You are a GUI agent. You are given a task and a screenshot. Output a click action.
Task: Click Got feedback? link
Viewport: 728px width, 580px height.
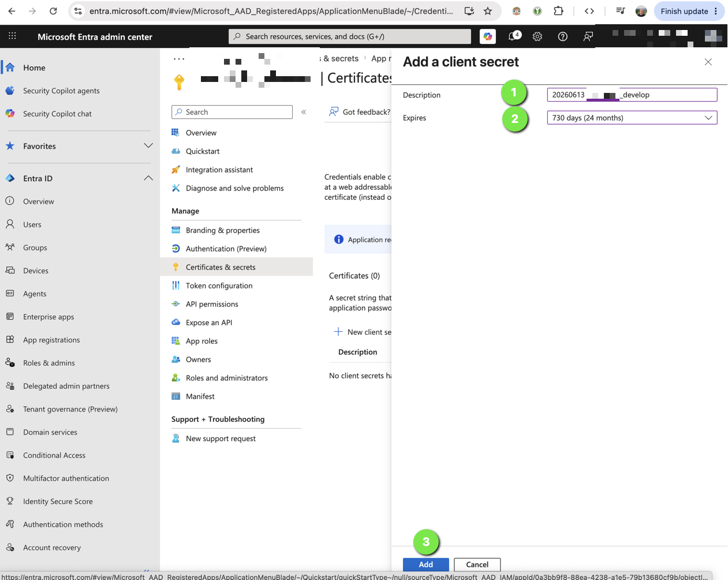tap(360, 112)
